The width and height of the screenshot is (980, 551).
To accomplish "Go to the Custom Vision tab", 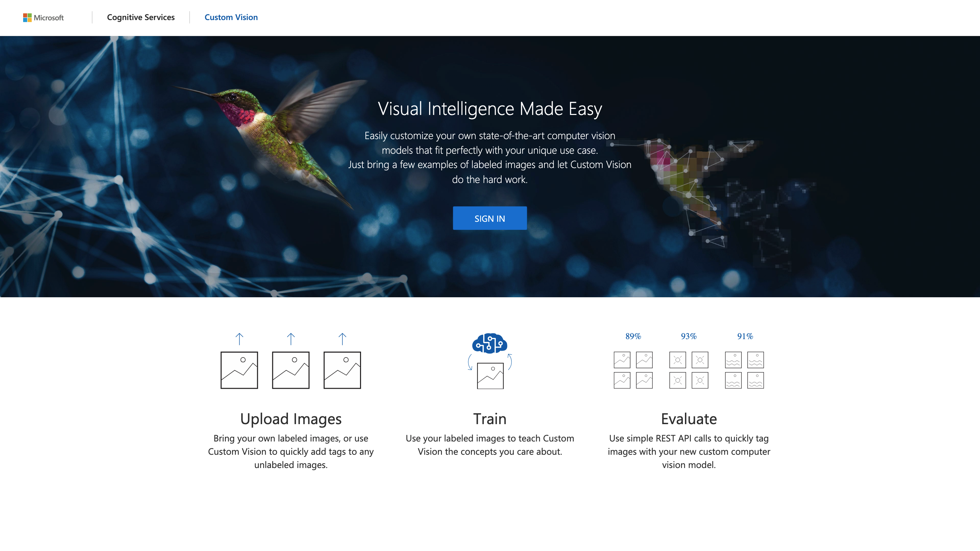I will (231, 17).
